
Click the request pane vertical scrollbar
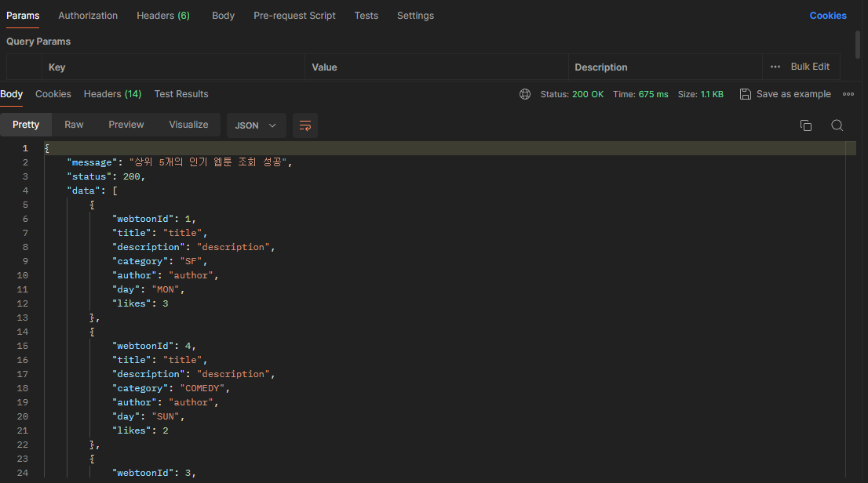coord(858,44)
